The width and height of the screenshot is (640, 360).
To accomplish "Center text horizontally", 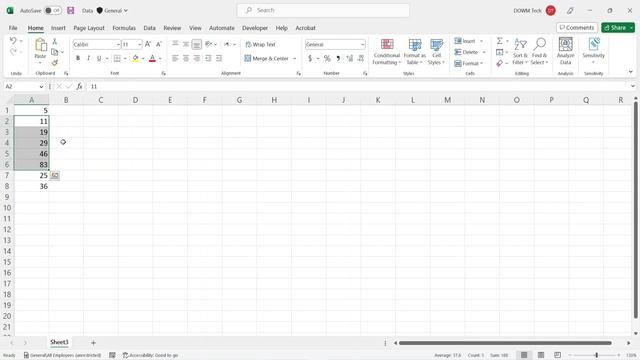I will pyautogui.click(x=186, y=58).
